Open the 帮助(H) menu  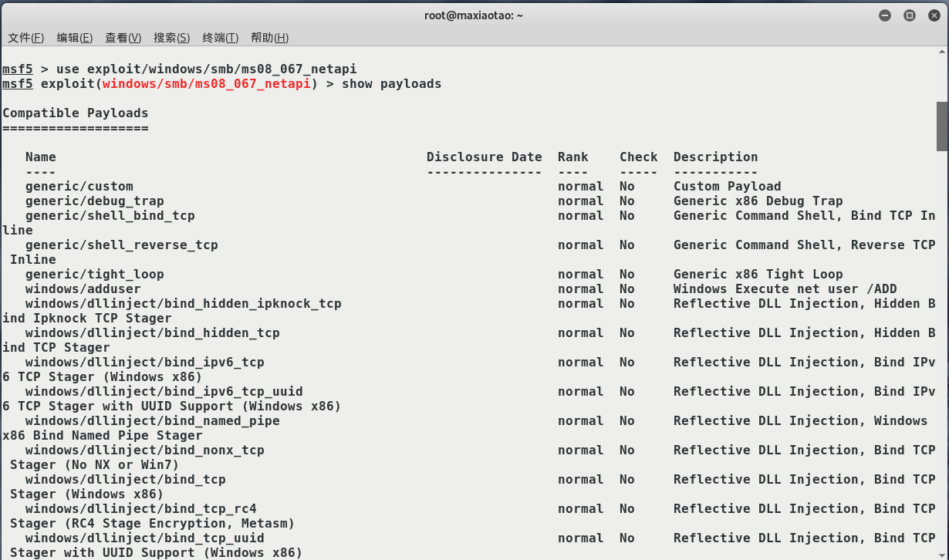point(270,38)
